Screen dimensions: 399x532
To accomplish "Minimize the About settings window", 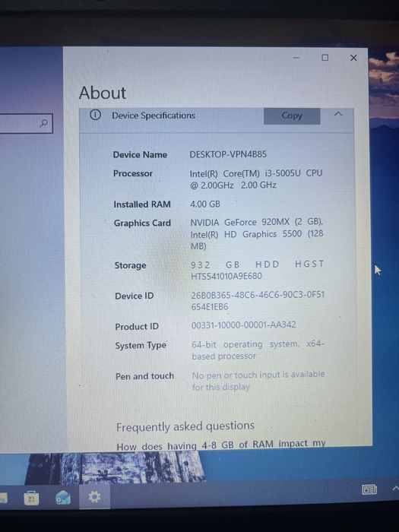I will (296, 58).
